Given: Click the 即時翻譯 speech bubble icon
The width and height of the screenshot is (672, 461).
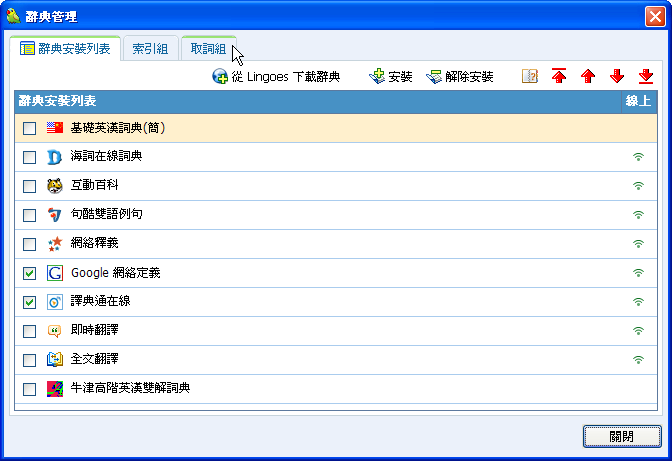Looking at the screenshot, I should coord(54,331).
